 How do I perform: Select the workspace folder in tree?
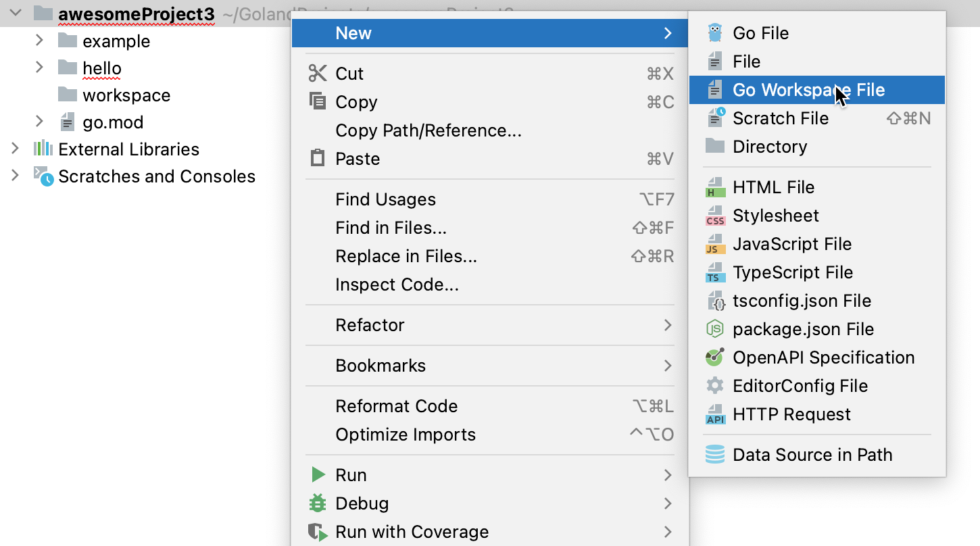coord(126,95)
